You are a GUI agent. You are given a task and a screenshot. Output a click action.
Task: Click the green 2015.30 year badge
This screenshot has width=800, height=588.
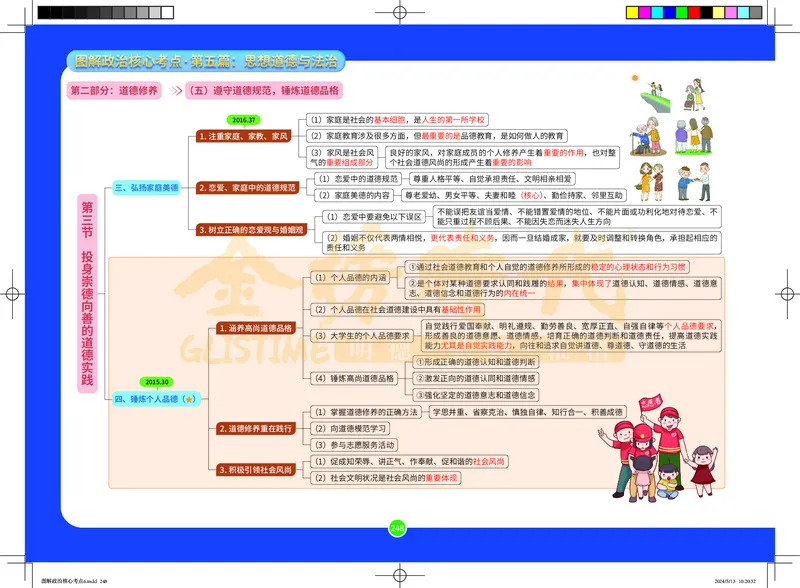156,380
